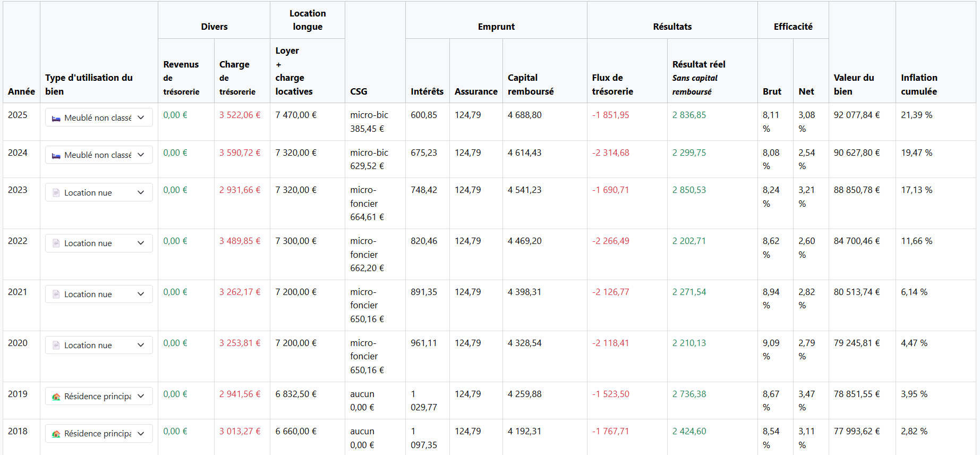Expand the 2024 Meublé non classé chevron
The width and height of the screenshot is (980, 455).
click(x=141, y=155)
